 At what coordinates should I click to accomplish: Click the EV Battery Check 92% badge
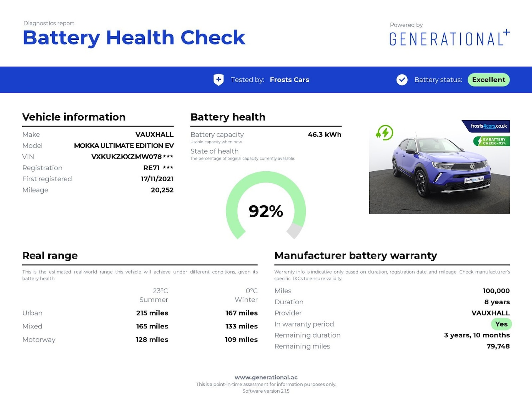[x=492, y=141]
